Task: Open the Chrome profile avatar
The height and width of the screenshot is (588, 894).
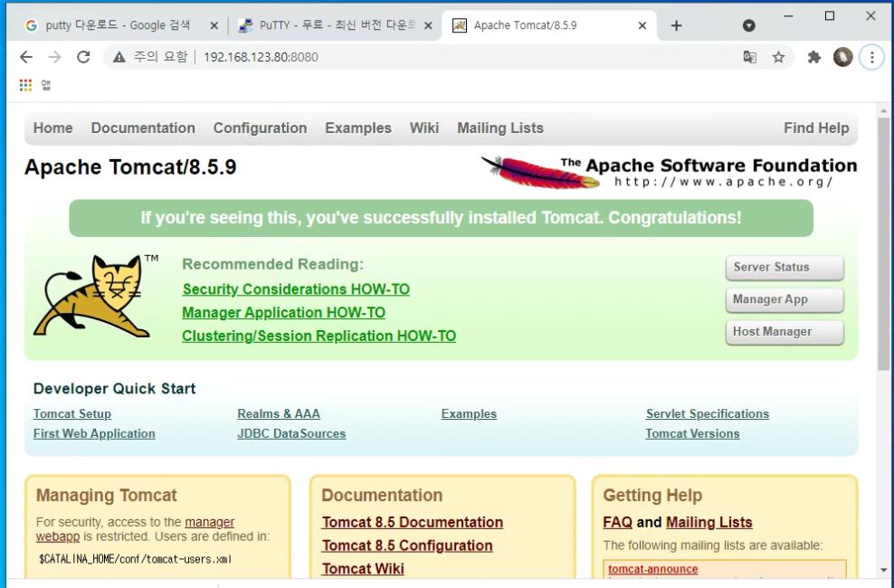Action: click(x=842, y=57)
